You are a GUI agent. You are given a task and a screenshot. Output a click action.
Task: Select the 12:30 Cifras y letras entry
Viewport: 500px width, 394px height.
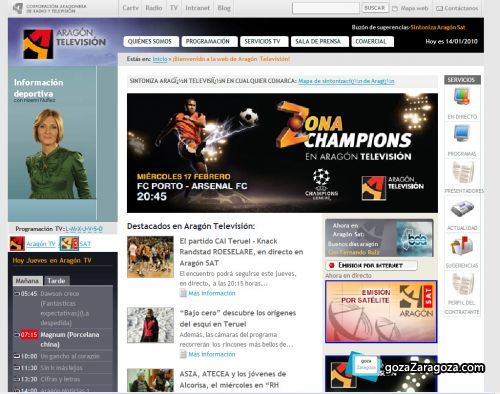coord(62,379)
